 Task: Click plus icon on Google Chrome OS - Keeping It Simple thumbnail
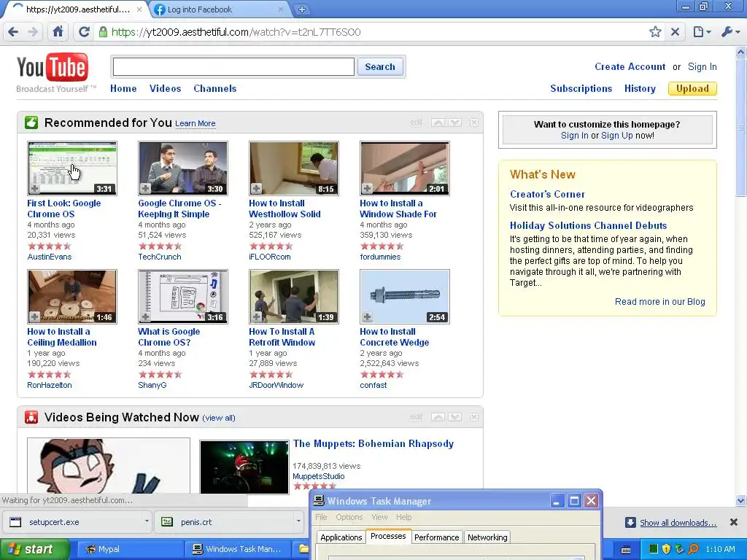145,189
